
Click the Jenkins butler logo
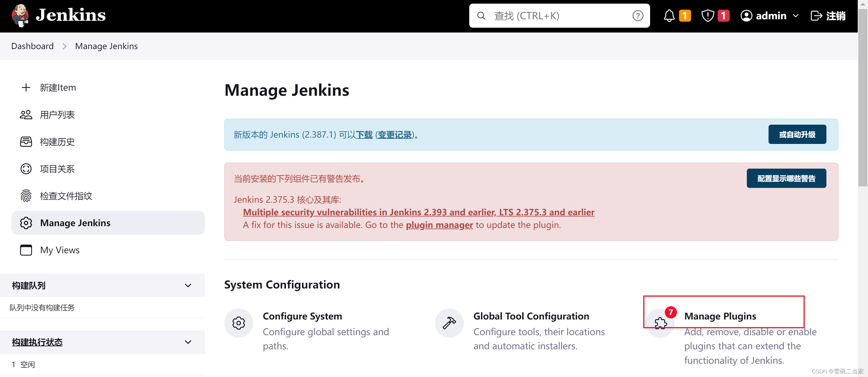[x=20, y=15]
